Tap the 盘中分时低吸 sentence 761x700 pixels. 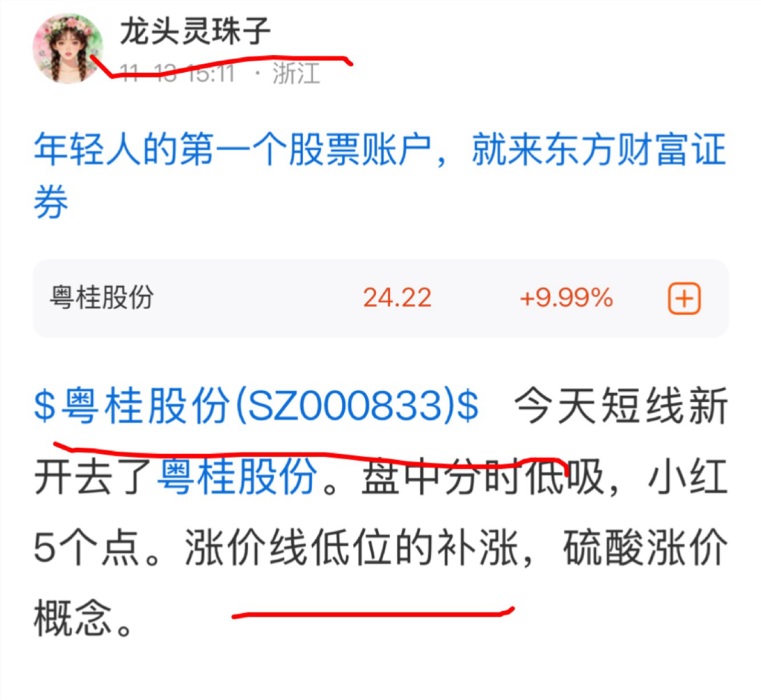click(483, 477)
